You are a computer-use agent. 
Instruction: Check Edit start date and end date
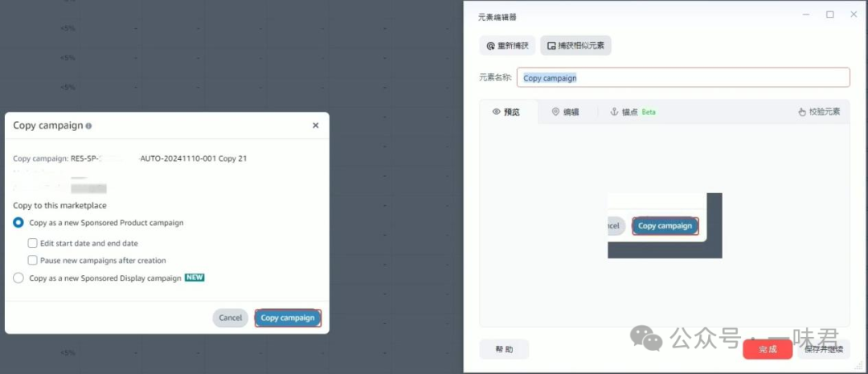click(33, 243)
